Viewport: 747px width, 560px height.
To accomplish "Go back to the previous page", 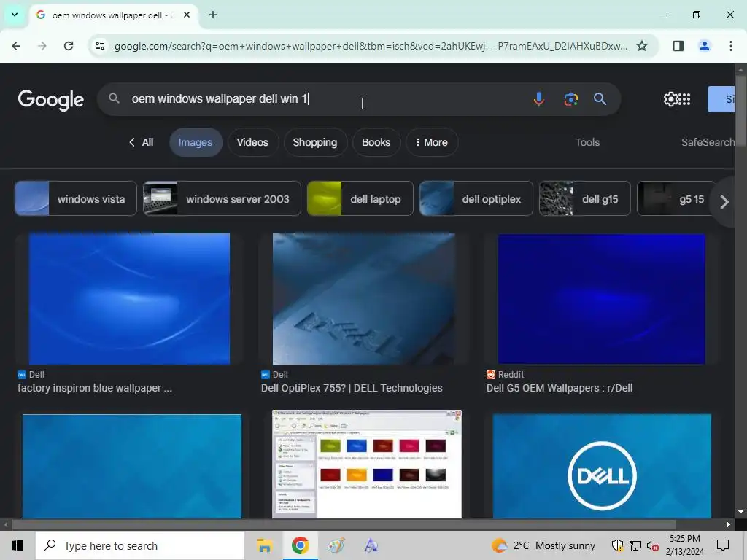I will [x=16, y=46].
